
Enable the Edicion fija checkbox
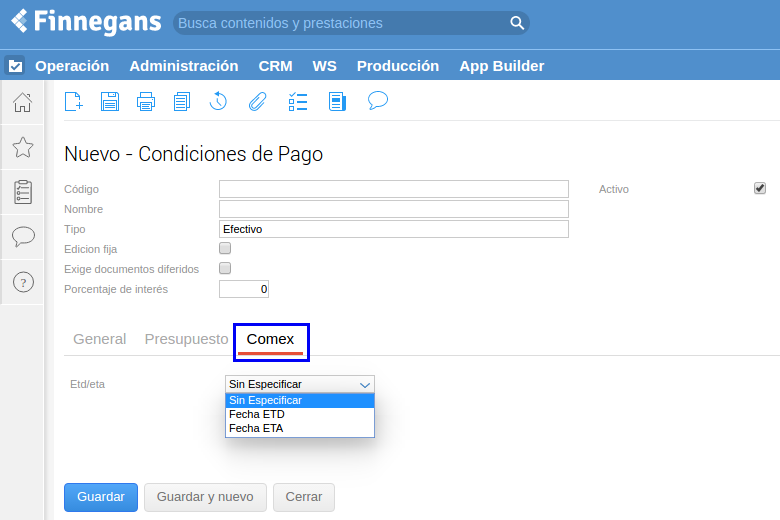(225, 248)
